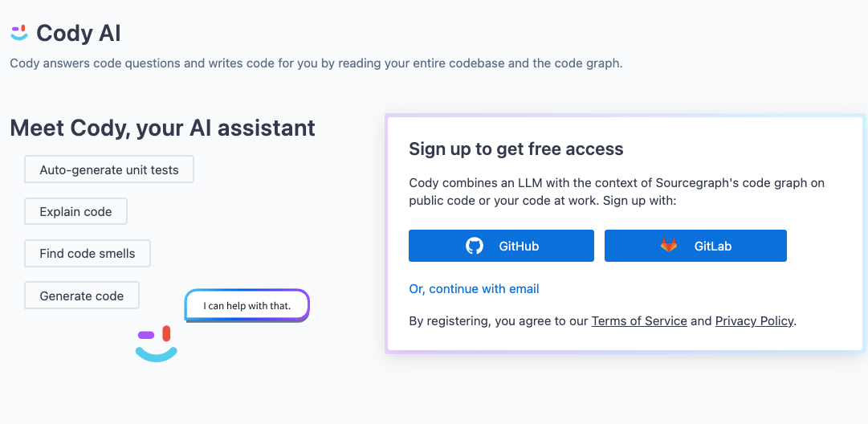Open the Privacy Policy link
Image resolution: width=868 pixels, height=424 pixels.
754,321
